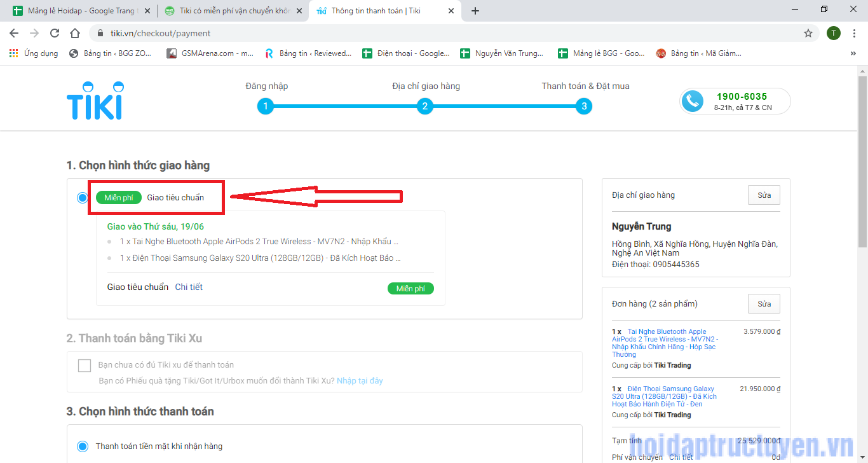The height and width of the screenshot is (463, 868).
Task: Select the Giao tiêu chuẩn radio button
Action: [83, 198]
